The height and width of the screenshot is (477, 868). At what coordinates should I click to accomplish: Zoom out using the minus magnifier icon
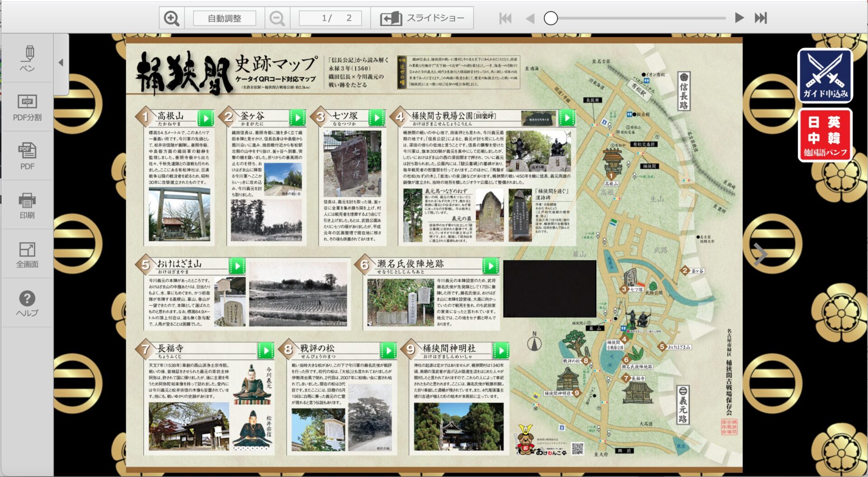(277, 18)
